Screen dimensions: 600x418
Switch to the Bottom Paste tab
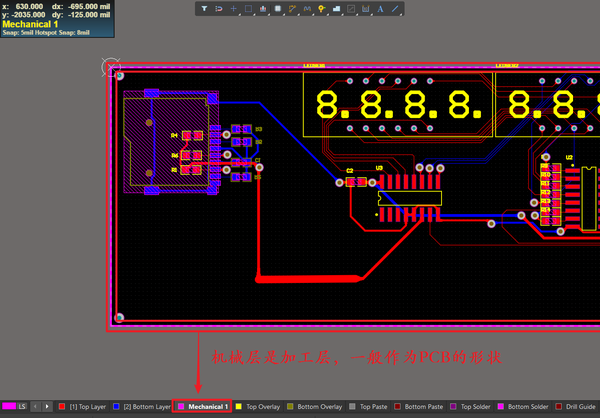coord(419,407)
